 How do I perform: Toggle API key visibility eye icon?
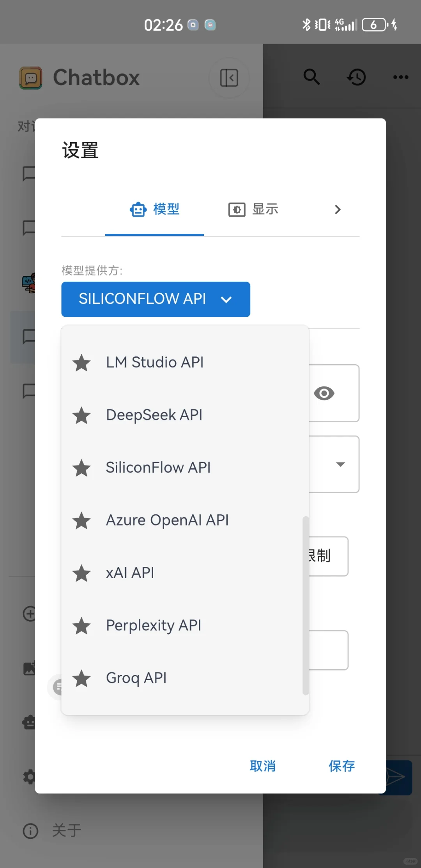[x=324, y=393]
